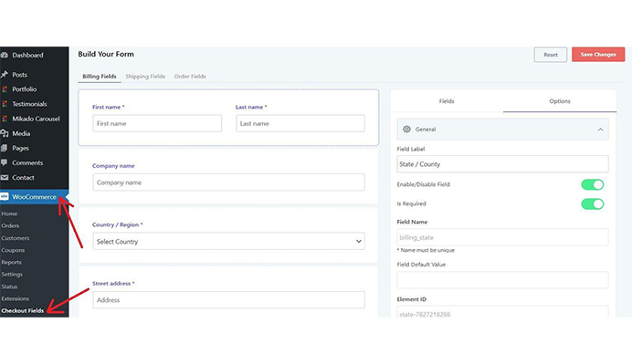Click the Contact envelope icon
Screen dimensions: 632x364
pos(5,178)
